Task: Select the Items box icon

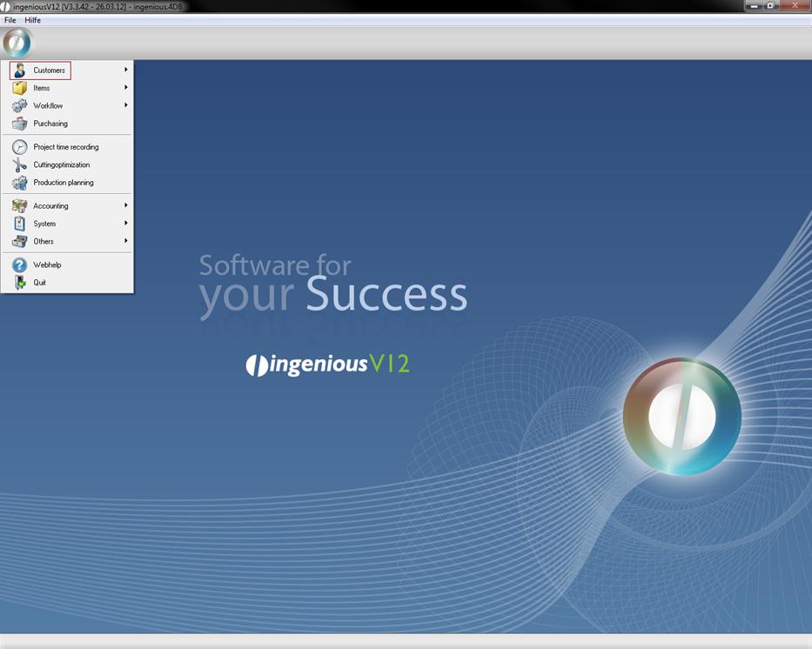Action: click(19, 88)
